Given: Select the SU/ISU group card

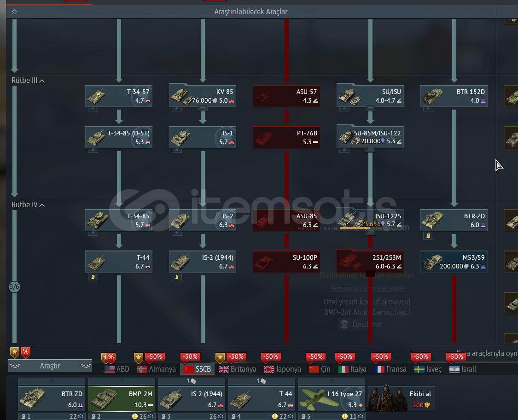Looking at the screenshot, I should click(370, 96).
